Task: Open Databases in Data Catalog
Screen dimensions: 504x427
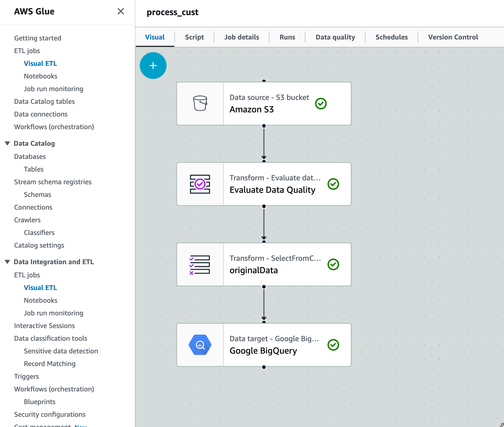Action: [x=30, y=156]
